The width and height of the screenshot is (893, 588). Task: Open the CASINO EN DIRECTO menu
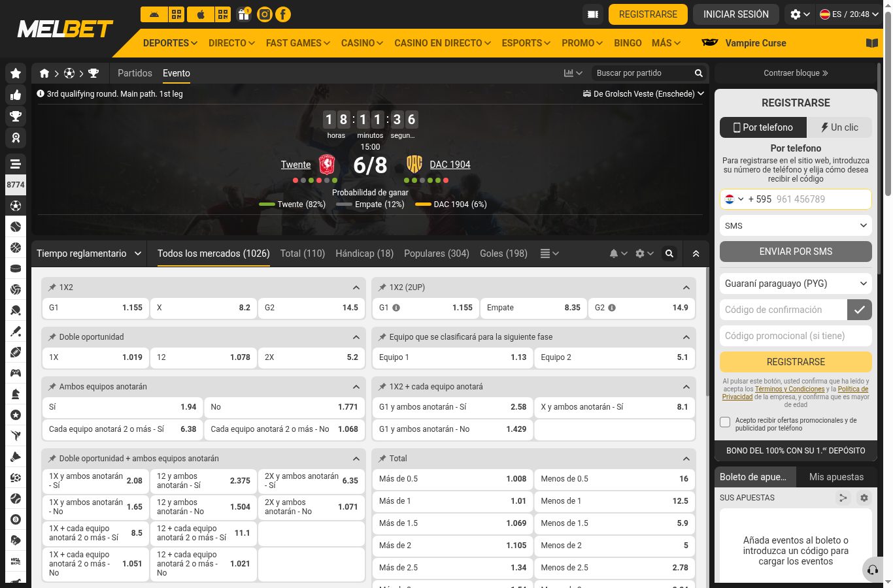(x=443, y=43)
